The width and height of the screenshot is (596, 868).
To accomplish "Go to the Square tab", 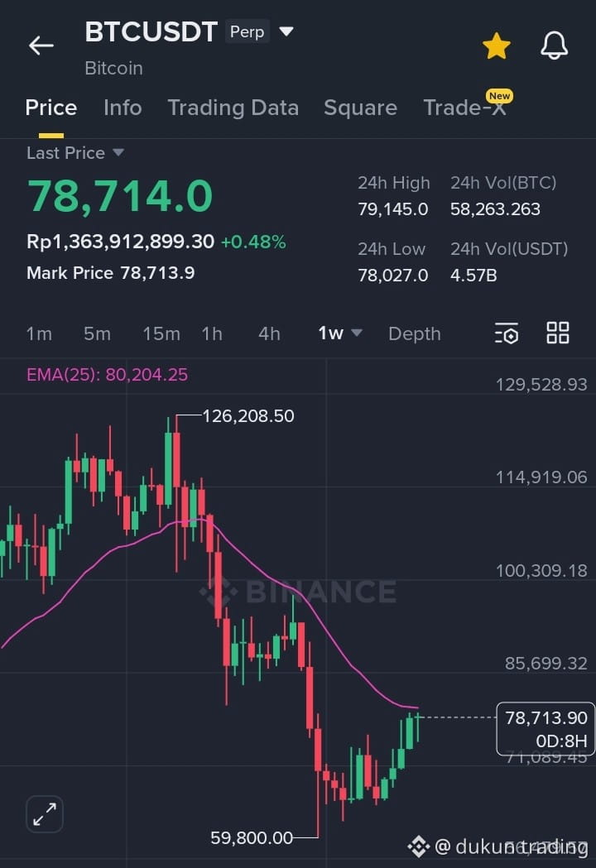I will 360,108.
